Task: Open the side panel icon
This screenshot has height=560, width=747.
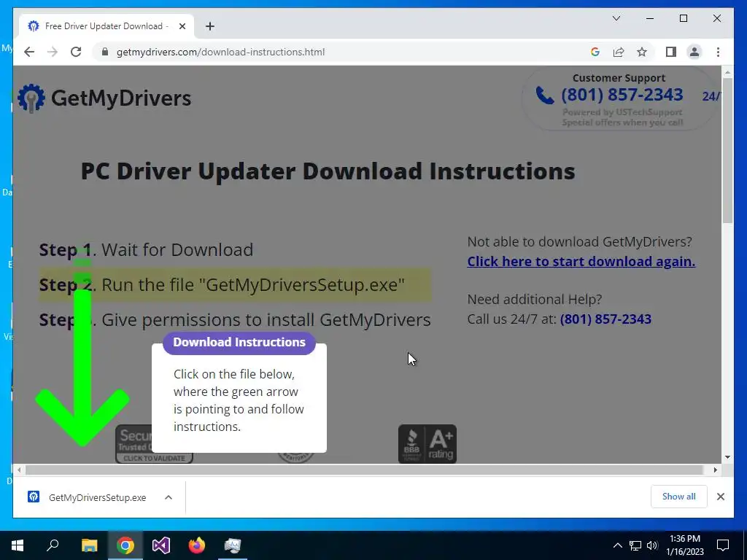Action: (671, 52)
